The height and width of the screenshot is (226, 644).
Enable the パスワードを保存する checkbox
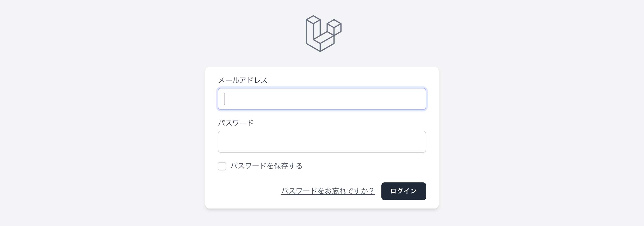click(x=222, y=166)
